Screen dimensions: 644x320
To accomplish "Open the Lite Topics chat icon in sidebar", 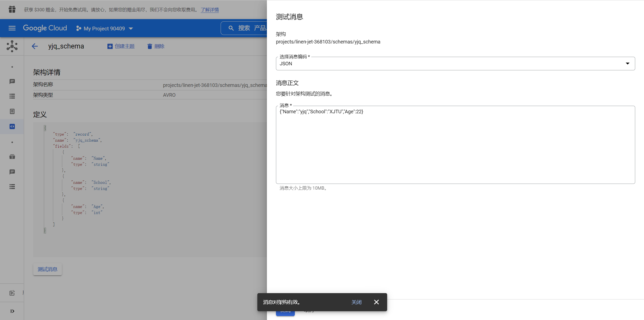I will tap(12, 172).
